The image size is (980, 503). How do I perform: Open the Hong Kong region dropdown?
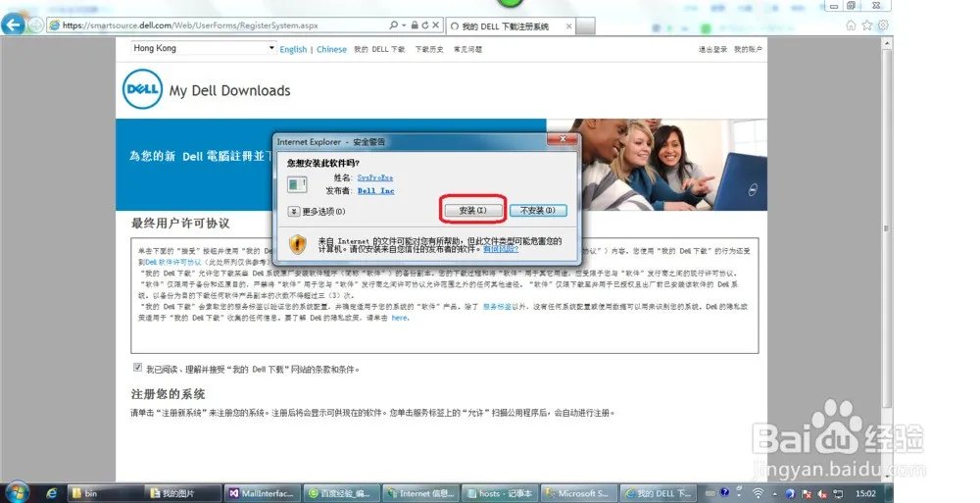point(203,48)
